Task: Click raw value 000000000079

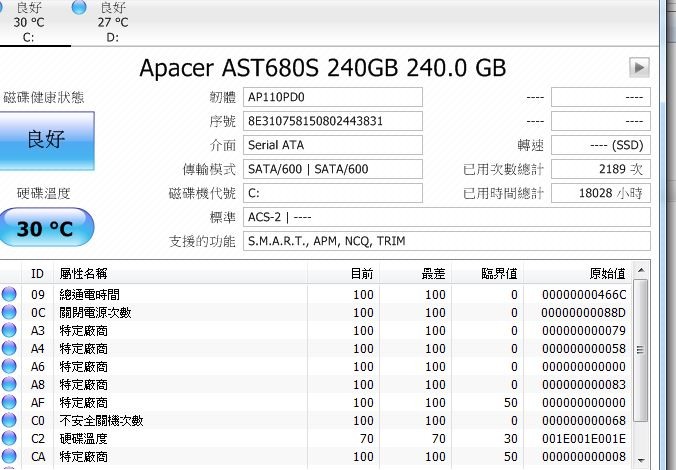Action: (584, 331)
